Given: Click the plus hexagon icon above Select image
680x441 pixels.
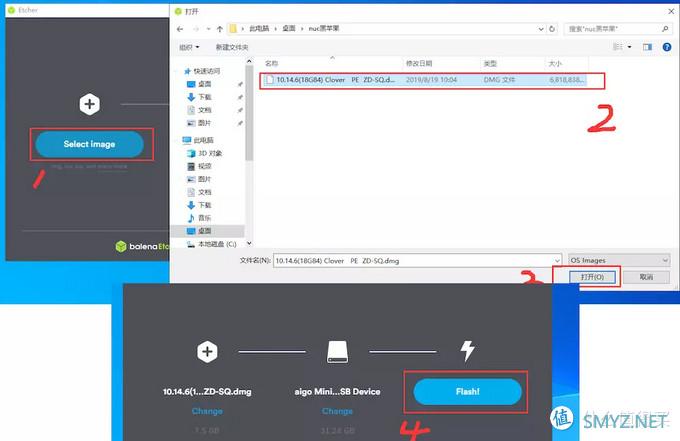Looking at the screenshot, I should point(90,104).
